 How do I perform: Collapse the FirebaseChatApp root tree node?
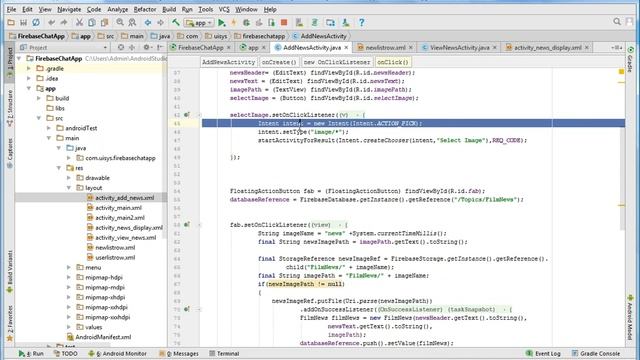click(x=19, y=58)
